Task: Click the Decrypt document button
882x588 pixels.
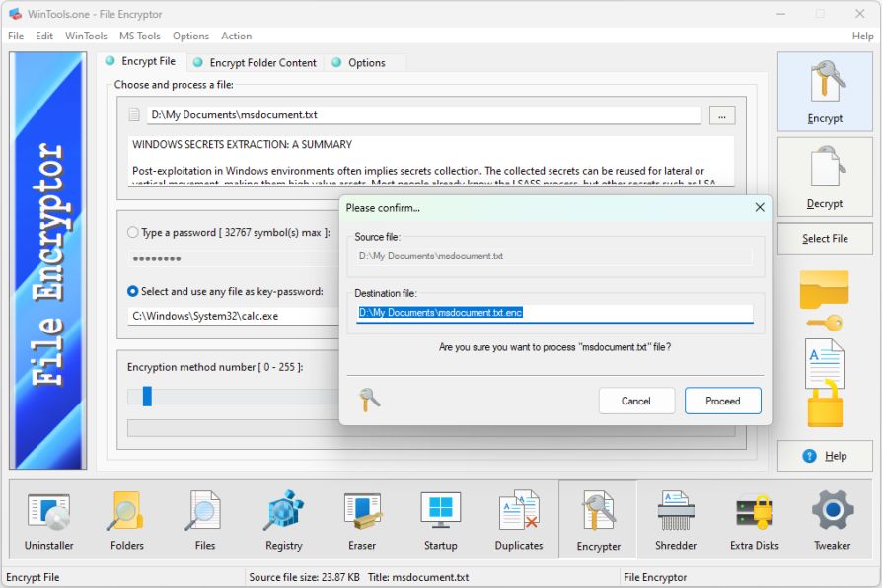Action: 825,178
